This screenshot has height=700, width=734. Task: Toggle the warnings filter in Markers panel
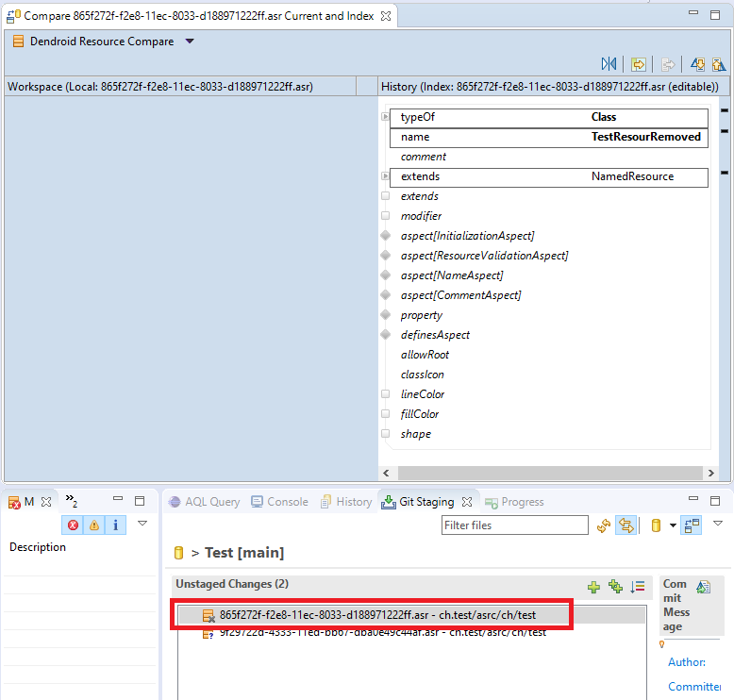[x=94, y=525]
